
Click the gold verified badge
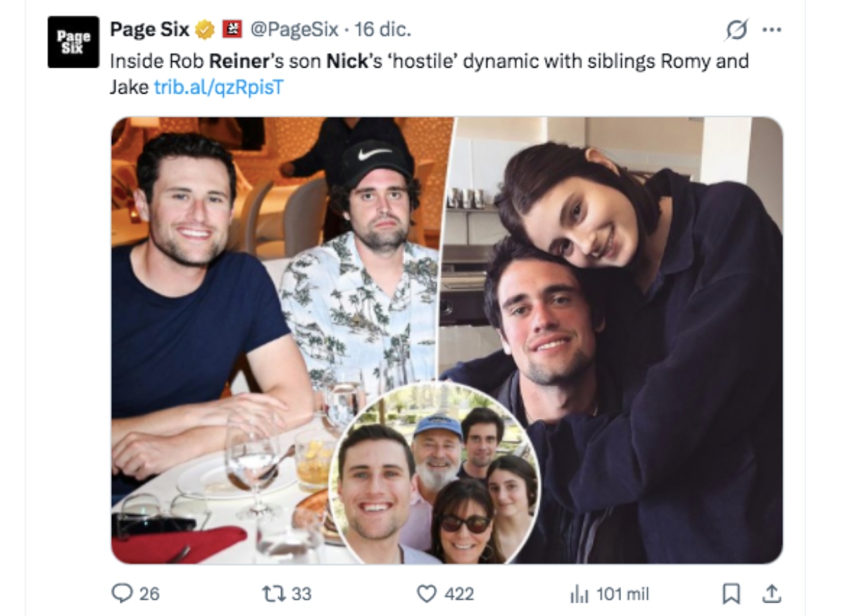205,30
